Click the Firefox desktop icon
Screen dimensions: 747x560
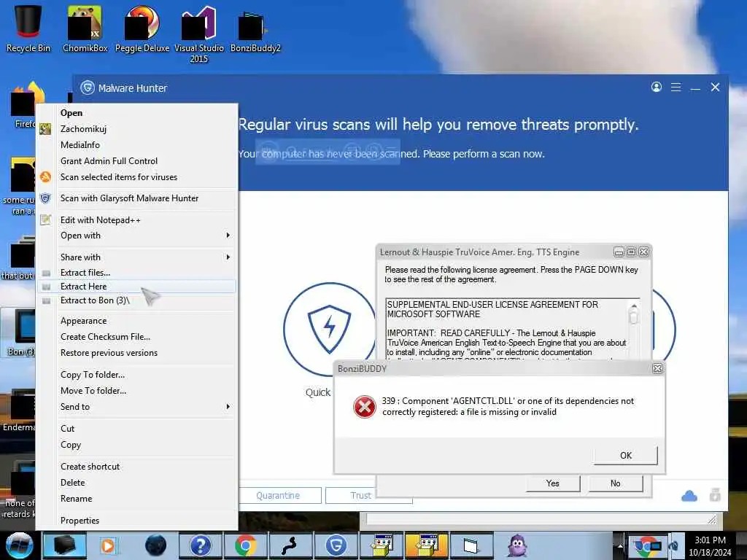click(23, 106)
